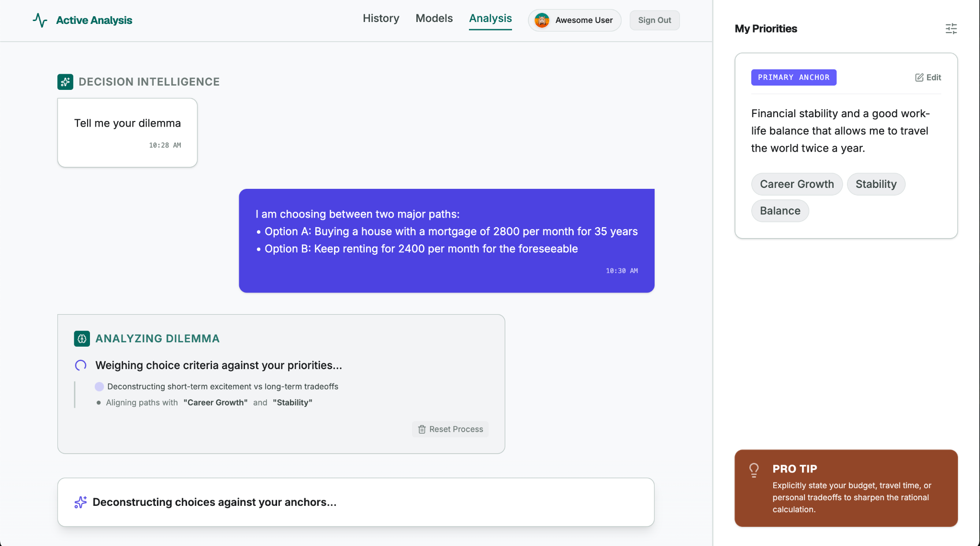This screenshot has width=980, height=546.
Task: Click the trash icon in Reset Process
Action: click(x=422, y=429)
